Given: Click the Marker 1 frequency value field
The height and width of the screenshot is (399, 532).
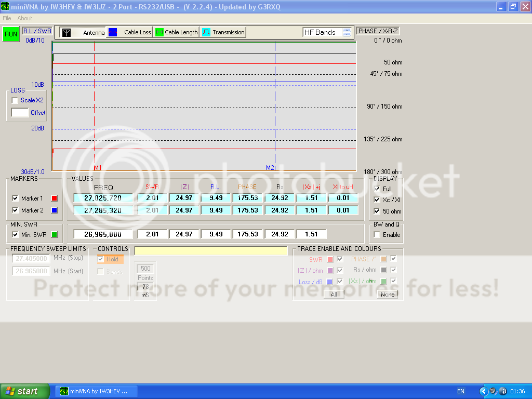Looking at the screenshot, I should point(103,198).
